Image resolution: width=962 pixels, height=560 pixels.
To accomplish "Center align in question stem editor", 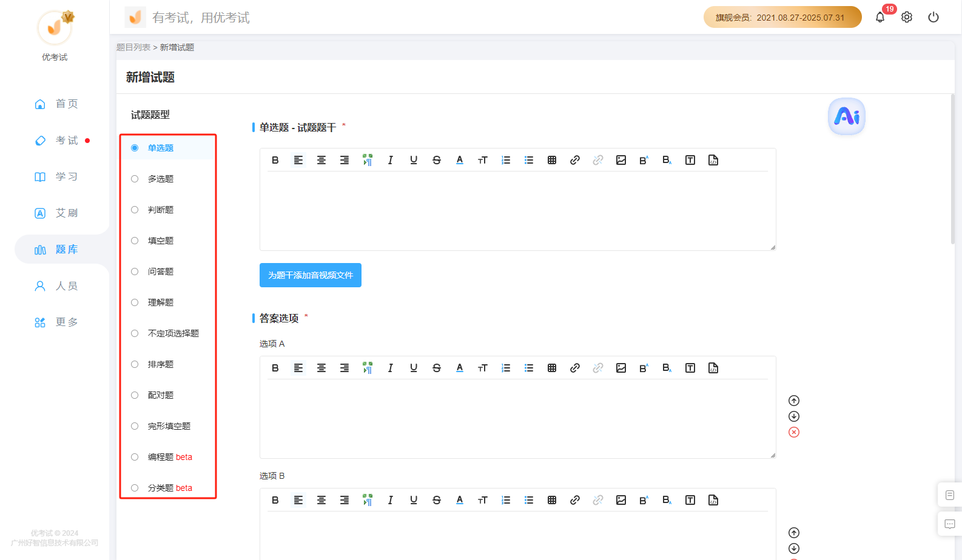I will [x=321, y=160].
